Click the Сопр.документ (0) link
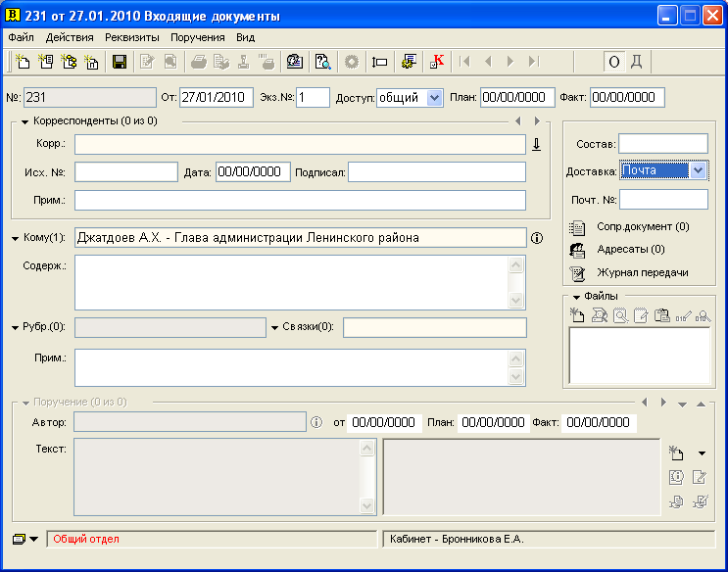 pyautogui.click(x=643, y=227)
